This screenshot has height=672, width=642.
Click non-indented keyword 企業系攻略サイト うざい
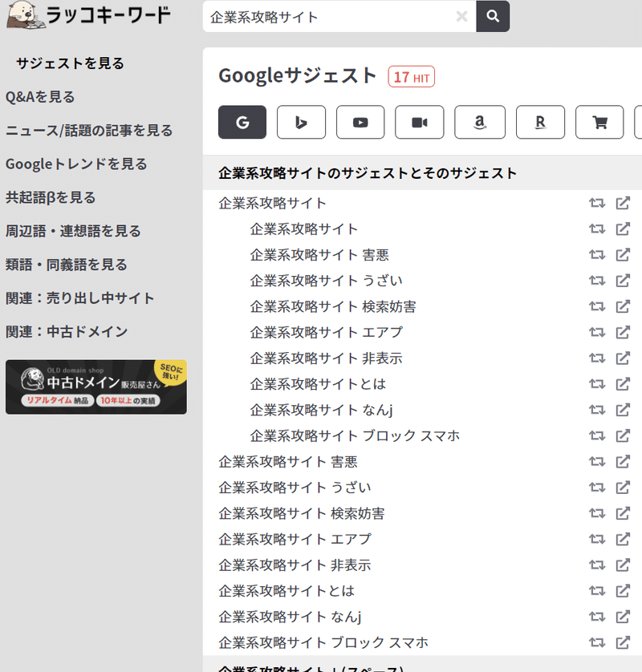[295, 488]
